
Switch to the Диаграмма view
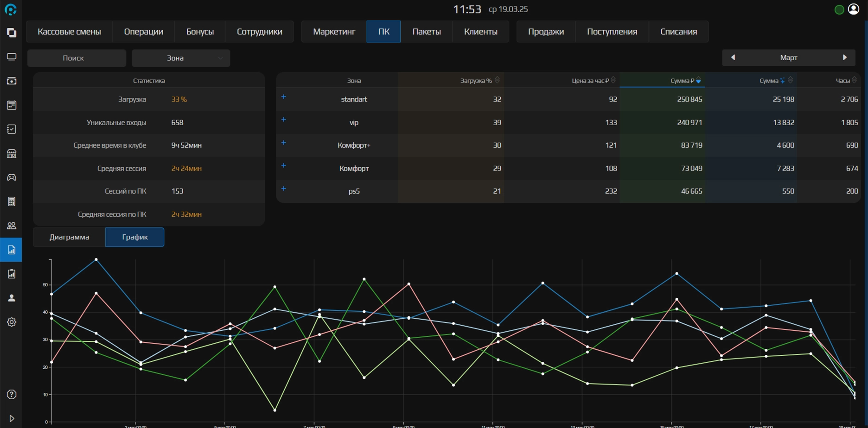click(69, 237)
